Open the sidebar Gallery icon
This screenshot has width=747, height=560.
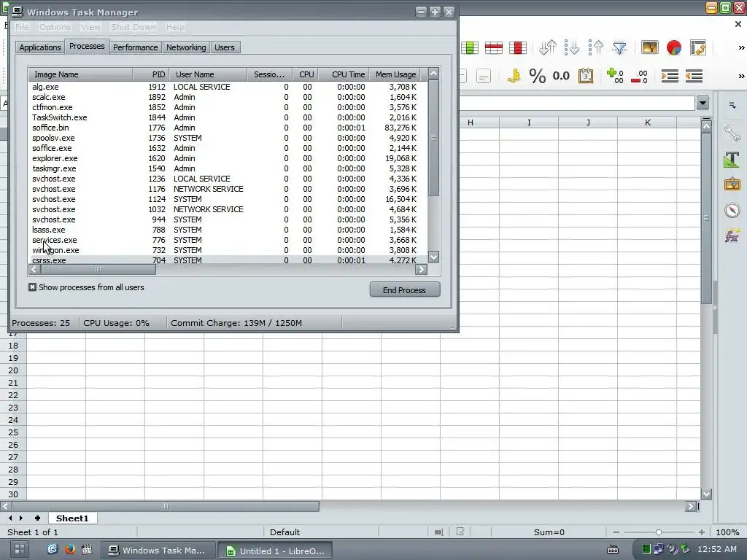click(732, 184)
